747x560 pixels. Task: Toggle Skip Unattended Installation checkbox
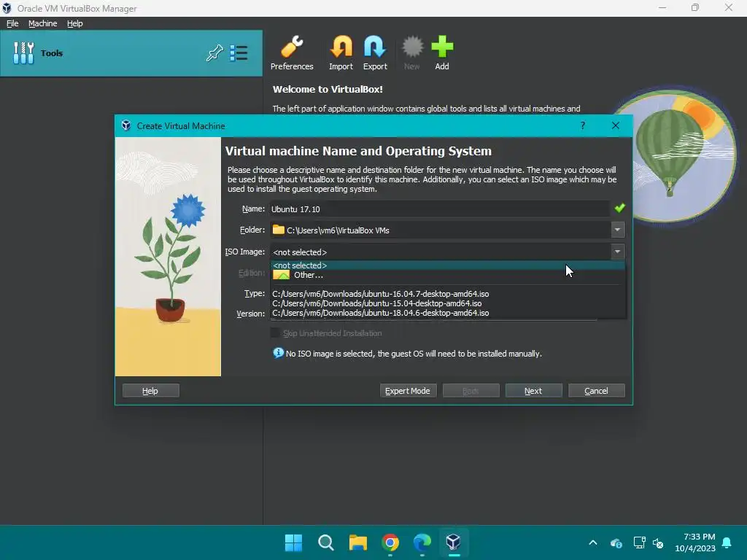tap(275, 332)
